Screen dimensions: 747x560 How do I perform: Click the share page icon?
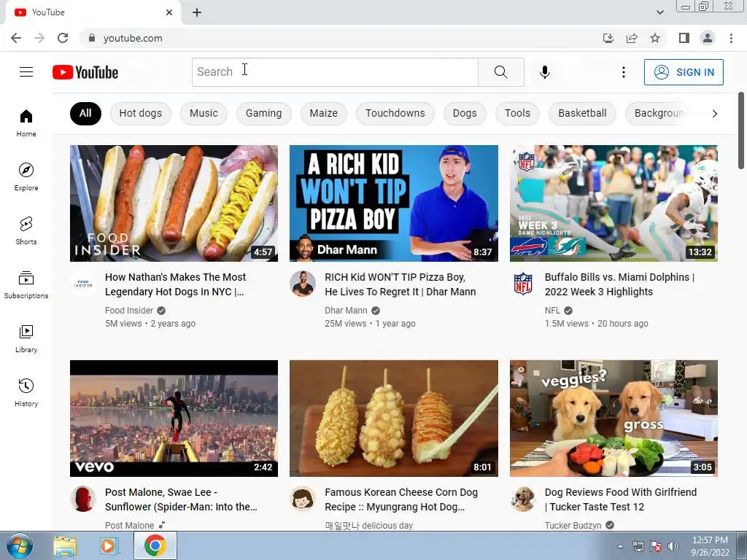point(632,38)
